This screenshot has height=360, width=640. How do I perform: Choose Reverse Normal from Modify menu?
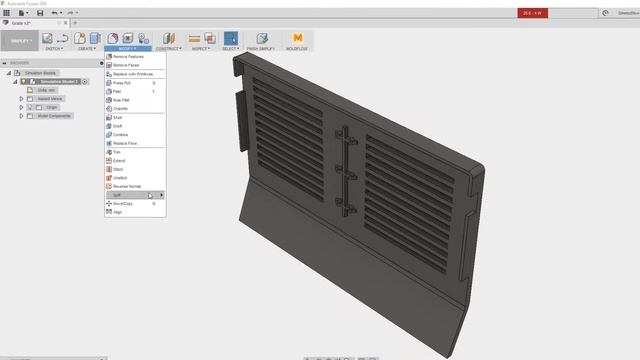[135, 187]
